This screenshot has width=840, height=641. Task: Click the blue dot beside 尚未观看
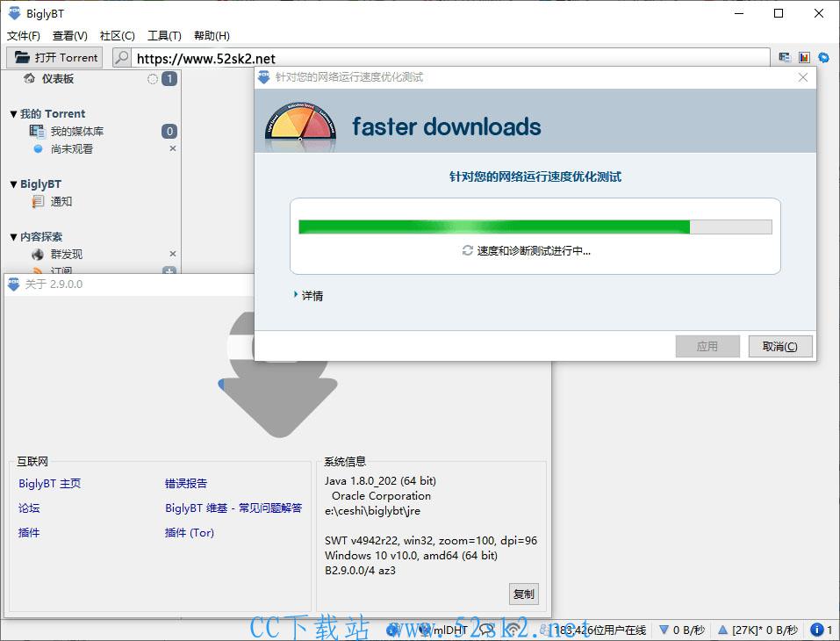38,149
